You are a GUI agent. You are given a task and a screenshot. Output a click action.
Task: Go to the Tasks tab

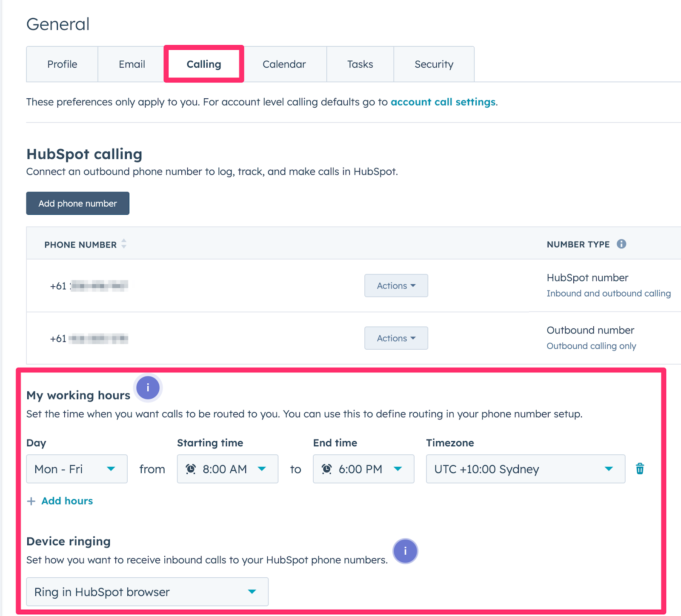pyautogui.click(x=360, y=64)
